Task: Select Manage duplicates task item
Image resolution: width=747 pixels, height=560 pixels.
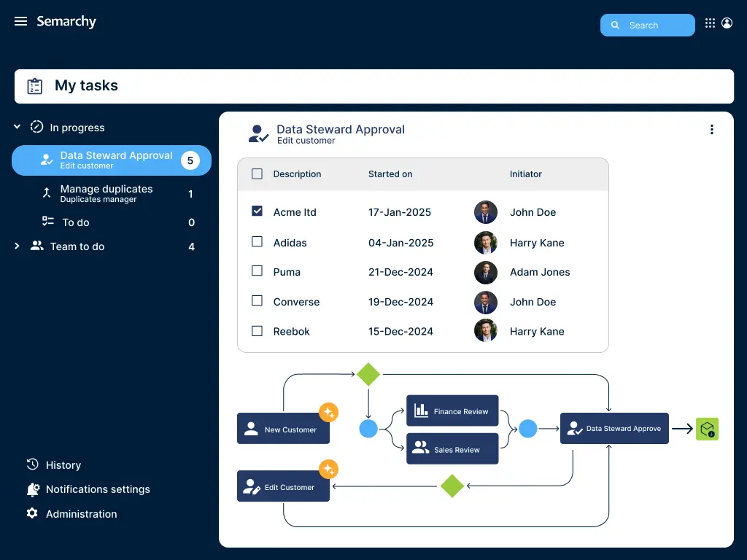Action: (x=112, y=194)
